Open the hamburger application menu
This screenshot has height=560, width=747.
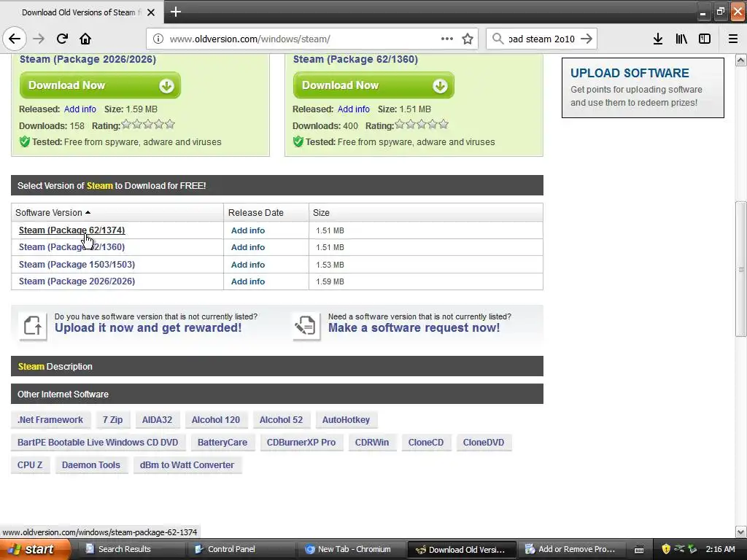coord(733,39)
